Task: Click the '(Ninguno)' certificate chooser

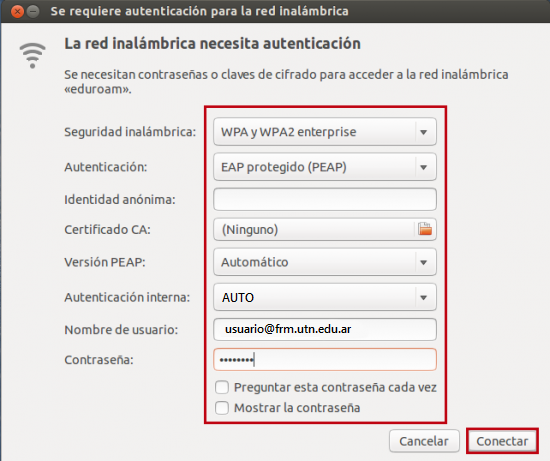Action: click(x=325, y=229)
